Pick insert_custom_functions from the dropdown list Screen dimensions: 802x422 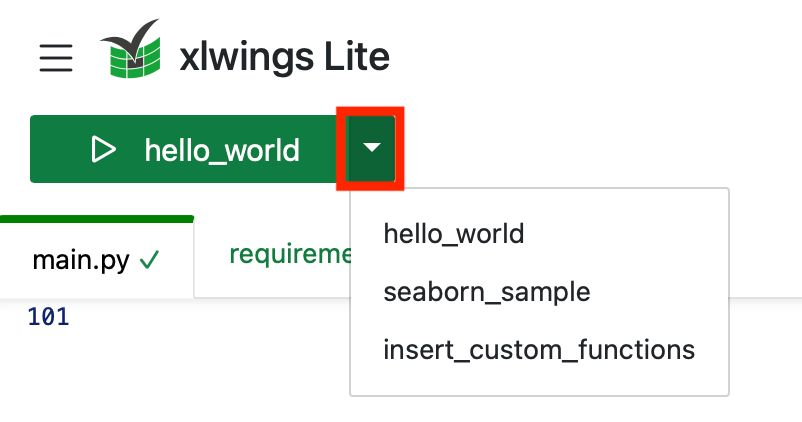pos(538,350)
